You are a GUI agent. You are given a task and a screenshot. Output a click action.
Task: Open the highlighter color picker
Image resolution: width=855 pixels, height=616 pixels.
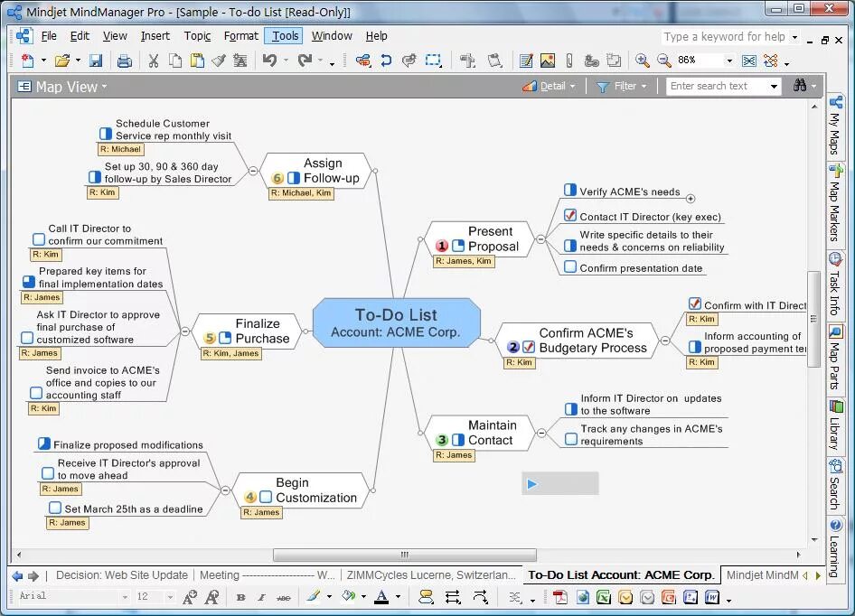[329, 597]
